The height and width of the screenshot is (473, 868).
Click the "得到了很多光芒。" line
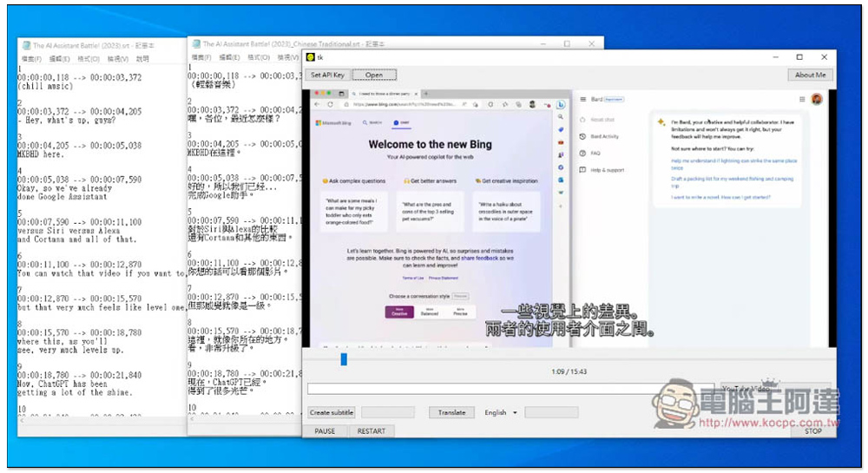point(220,391)
